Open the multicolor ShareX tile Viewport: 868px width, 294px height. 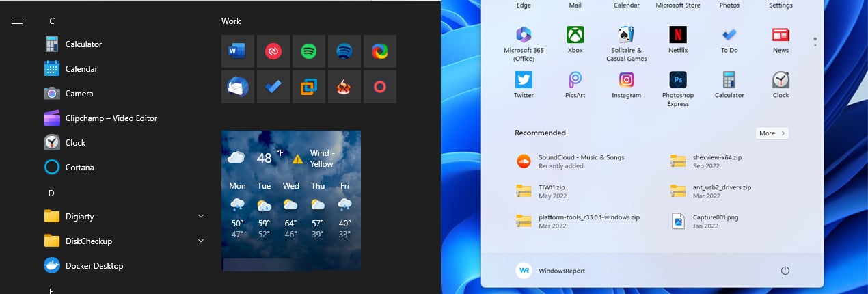tap(380, 51)
